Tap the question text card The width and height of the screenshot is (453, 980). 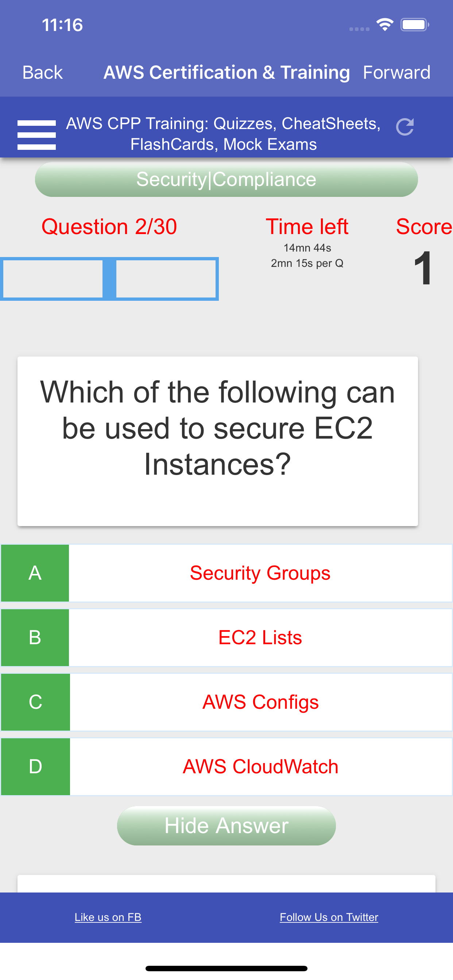click(218, 441)
